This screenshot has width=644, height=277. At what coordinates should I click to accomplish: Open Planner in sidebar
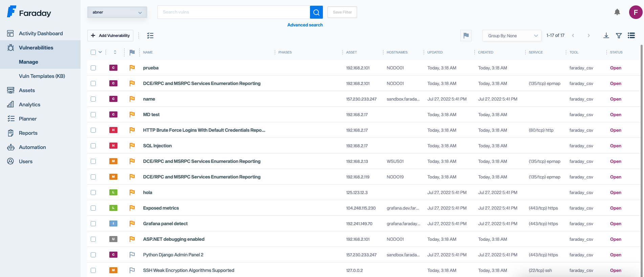pos(40,119)
